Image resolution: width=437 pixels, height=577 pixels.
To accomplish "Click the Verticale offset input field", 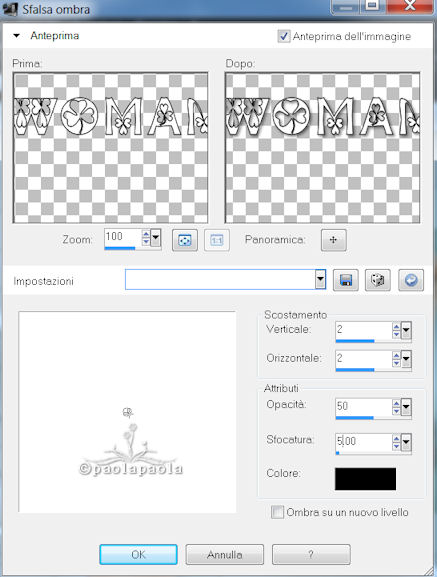I will tap(363, 330).
